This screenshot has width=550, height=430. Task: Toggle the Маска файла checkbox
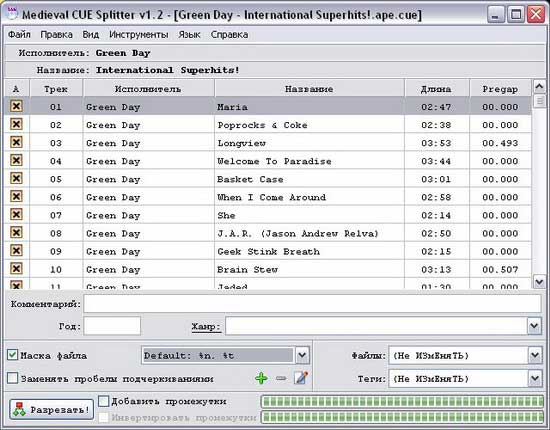12,355
